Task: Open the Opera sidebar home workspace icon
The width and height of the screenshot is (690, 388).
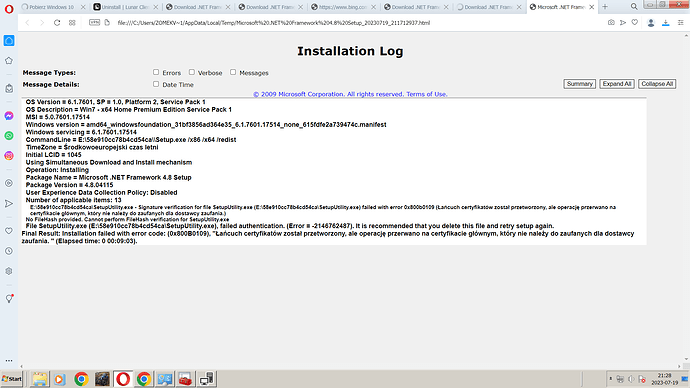Action: [x=9, y=40]
